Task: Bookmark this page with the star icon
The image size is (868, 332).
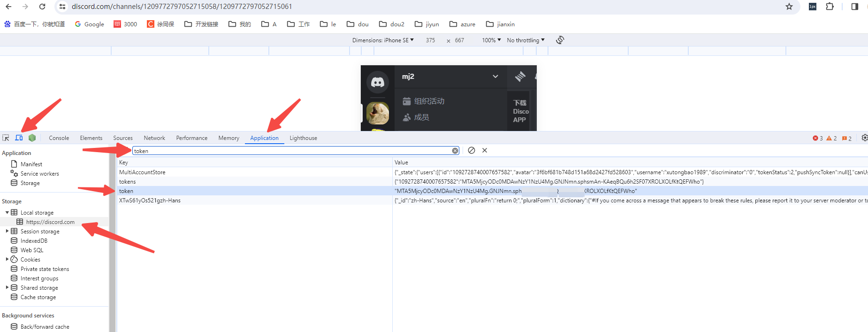Action: (x=789, y=7)
